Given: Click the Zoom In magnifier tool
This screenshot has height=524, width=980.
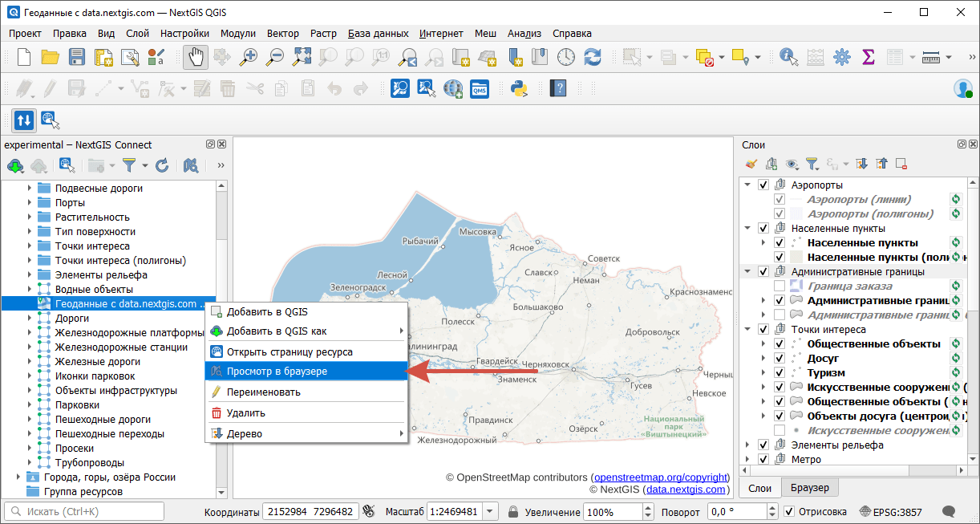Looking at the screenshot, I should coord(249,57).
